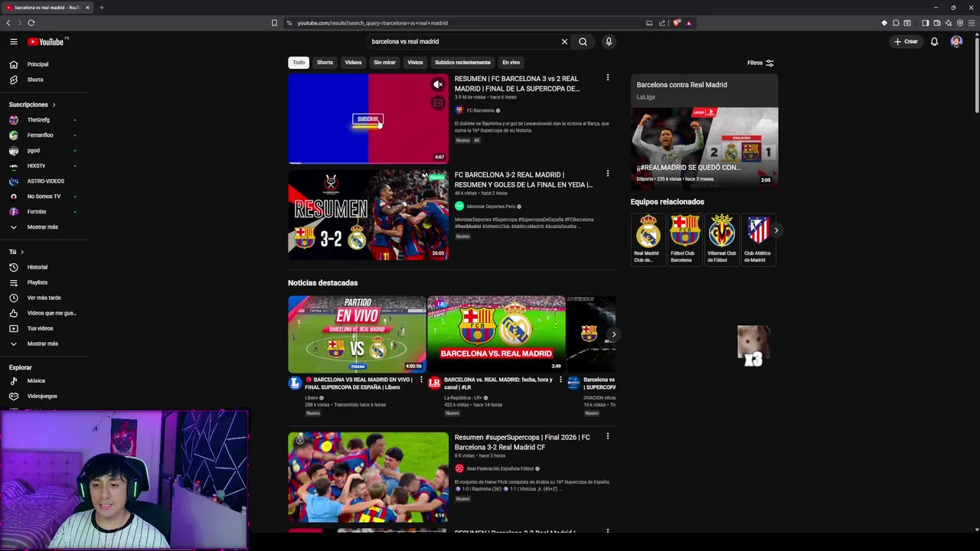Open pgod channel subscription
This screenshot has height=551, width=980.
33,150
